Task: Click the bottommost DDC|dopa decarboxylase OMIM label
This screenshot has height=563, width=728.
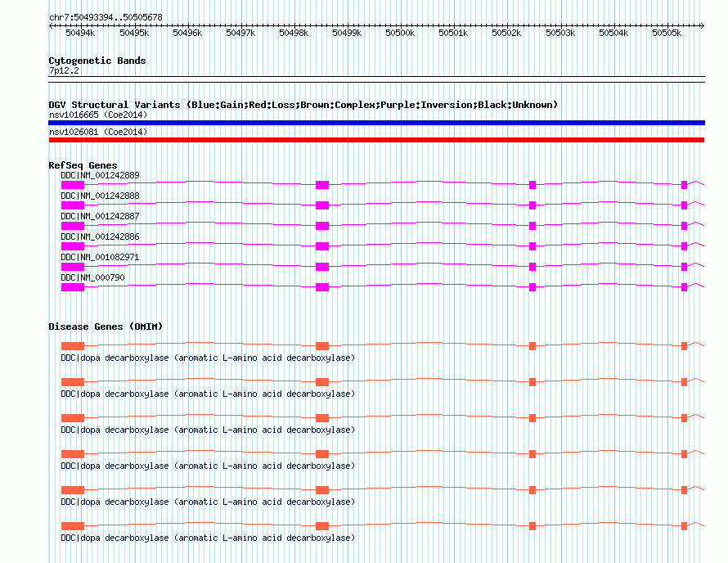Action: pos(208,538)
